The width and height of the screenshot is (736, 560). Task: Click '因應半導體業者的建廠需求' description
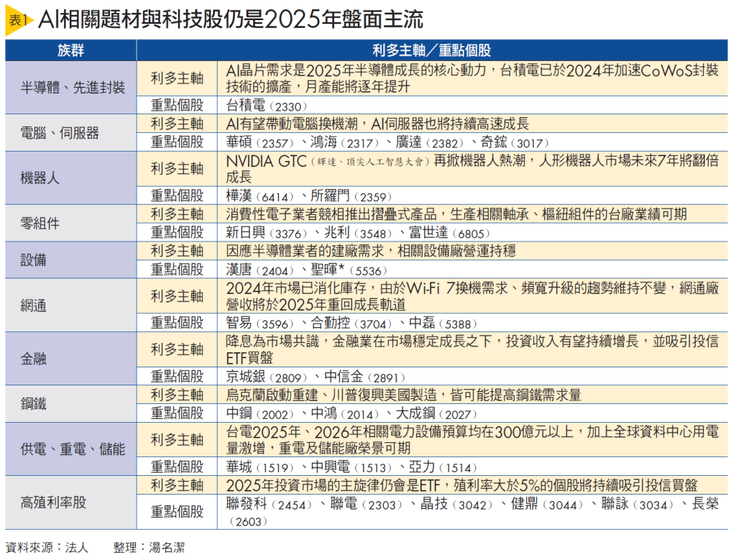click(371, 251)
